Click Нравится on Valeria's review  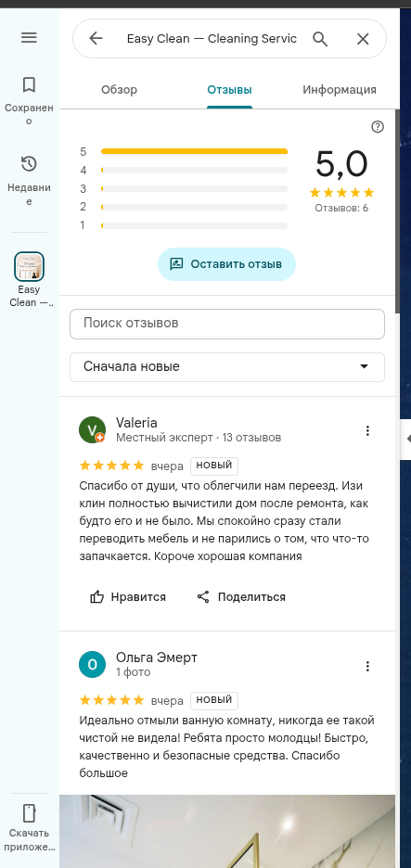coord(128,597)
